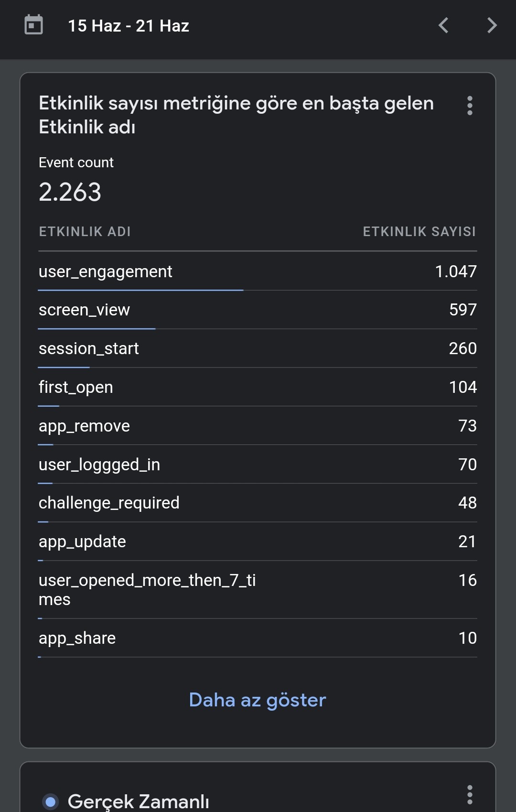This screenshot has height=812, width=516.
Task: Choose the app_update event
Action: [258, 541]
